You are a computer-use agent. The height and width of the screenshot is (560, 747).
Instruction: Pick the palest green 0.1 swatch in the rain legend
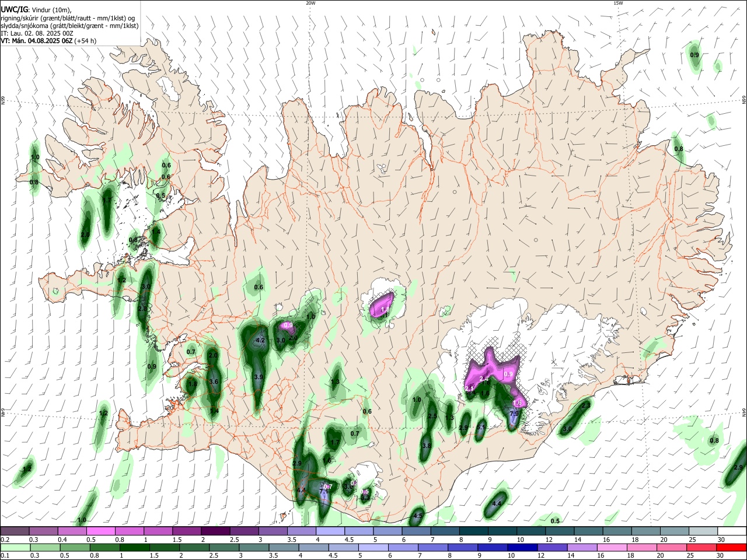point(15,547)
